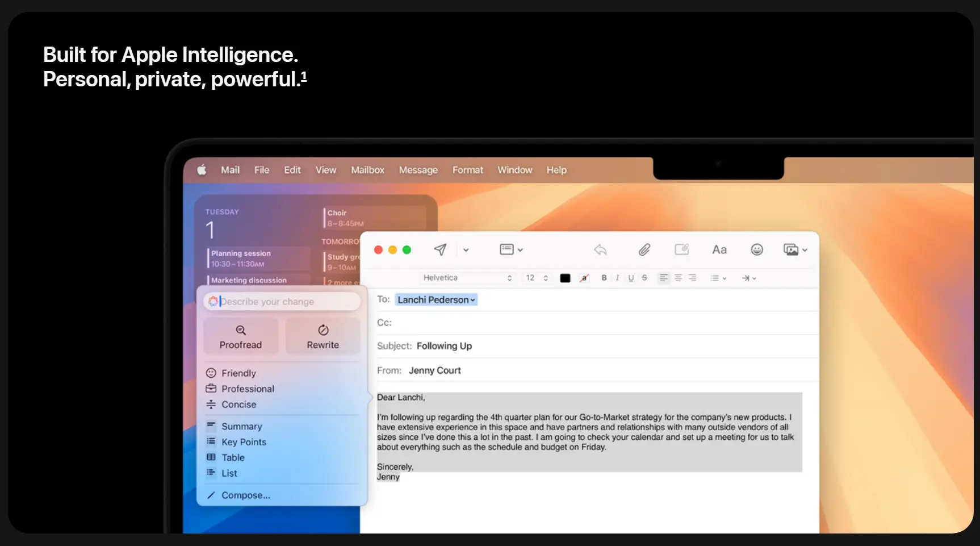Click the Cc field
The height and width of the screenshot is (546, 980).
point(597,323)
